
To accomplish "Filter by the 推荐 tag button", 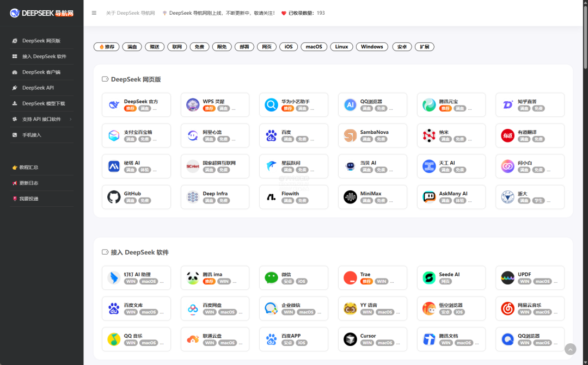I will click(107, 47).
